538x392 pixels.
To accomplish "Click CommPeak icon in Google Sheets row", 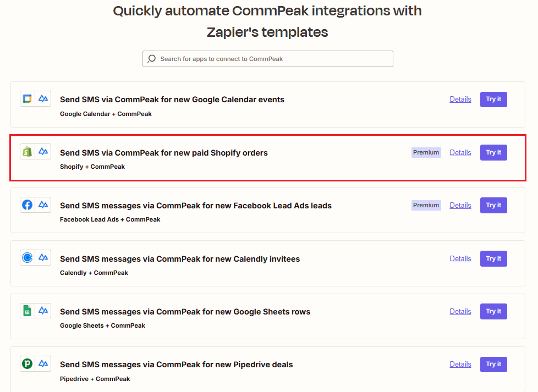I will (x=43, y=311).
